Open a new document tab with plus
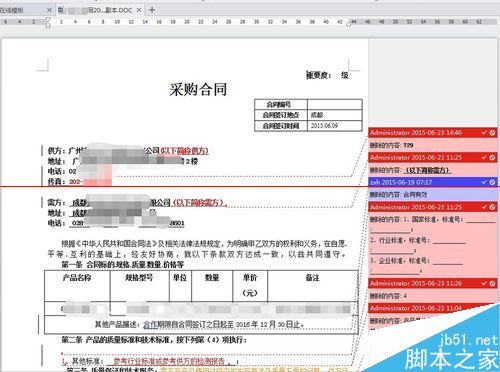 tap(152, 10)
